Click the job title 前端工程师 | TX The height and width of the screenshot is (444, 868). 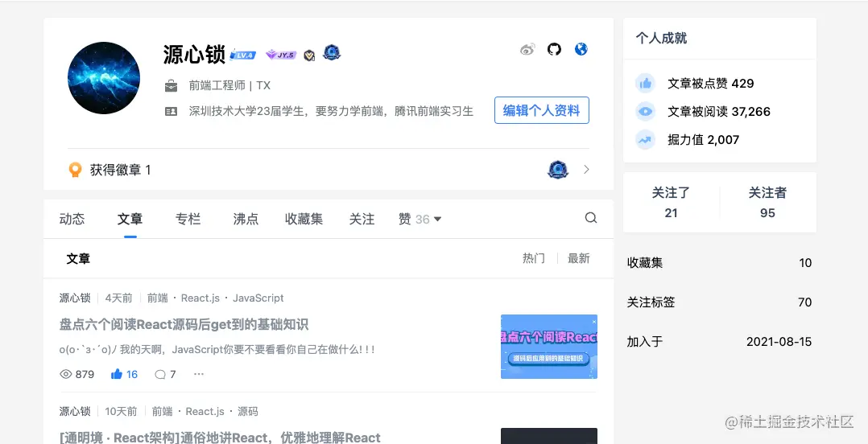(229, 86)
